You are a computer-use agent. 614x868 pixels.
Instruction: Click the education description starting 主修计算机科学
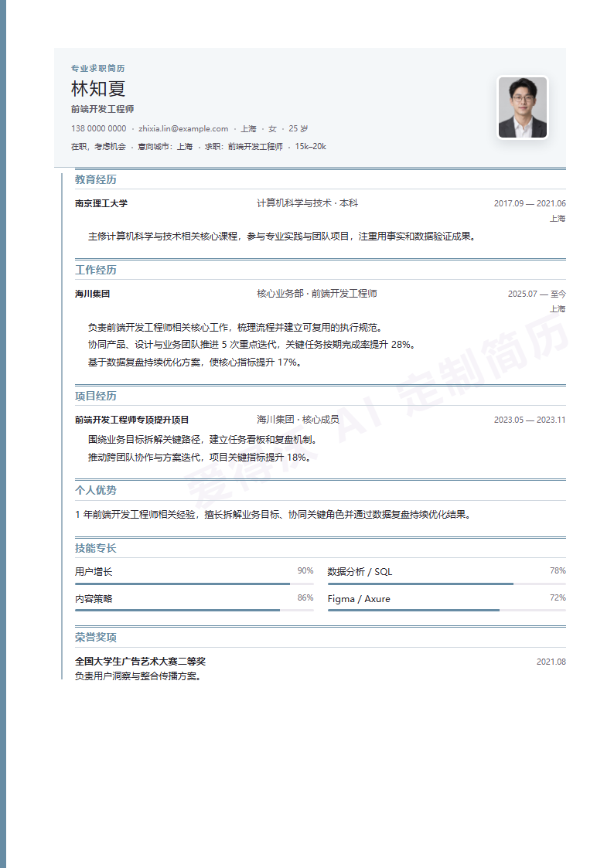click(x=282, y=237)
